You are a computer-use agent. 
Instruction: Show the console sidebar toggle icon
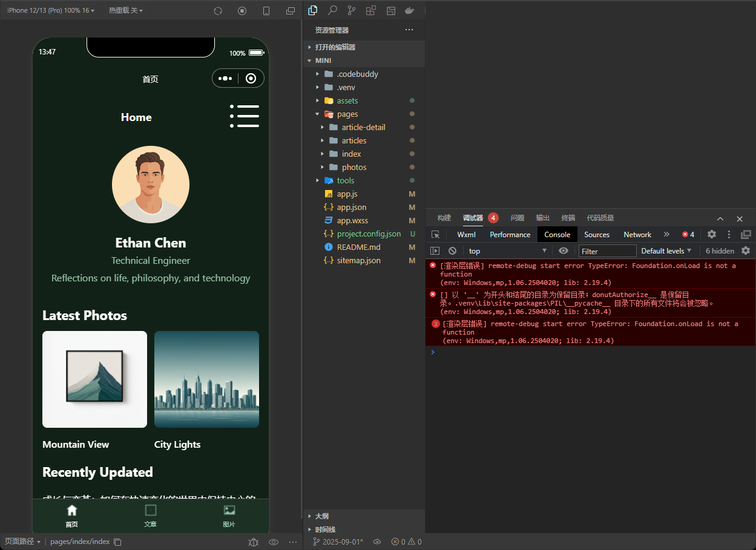(435, 251)
